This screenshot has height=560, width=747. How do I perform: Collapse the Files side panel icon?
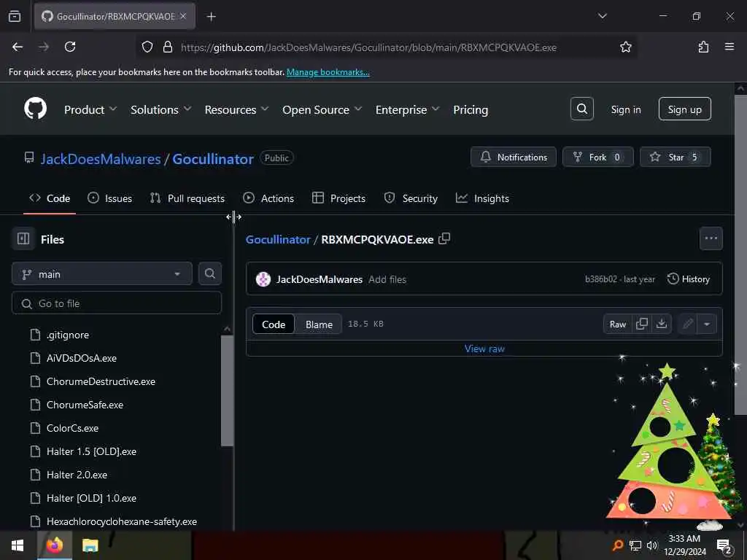[23, 239]
